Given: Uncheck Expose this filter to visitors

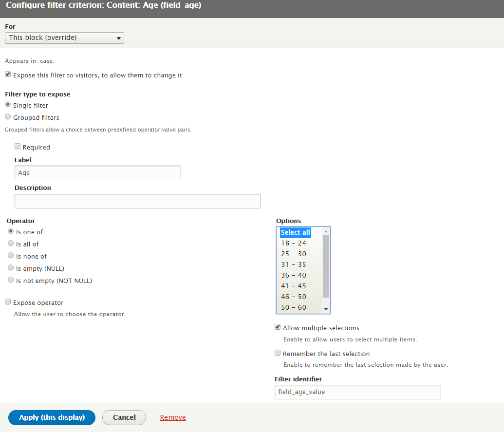Looking at the screenshot, I should [x=8, y=74].
